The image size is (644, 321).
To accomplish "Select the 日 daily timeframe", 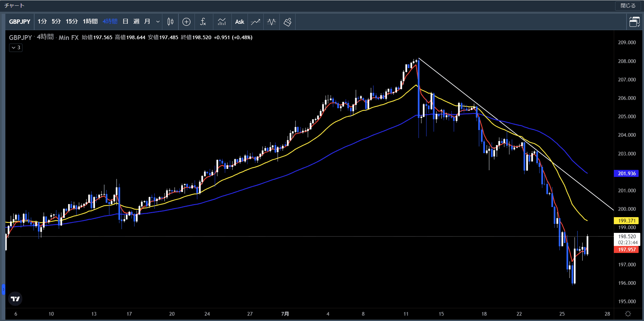I will pos(125,21).
